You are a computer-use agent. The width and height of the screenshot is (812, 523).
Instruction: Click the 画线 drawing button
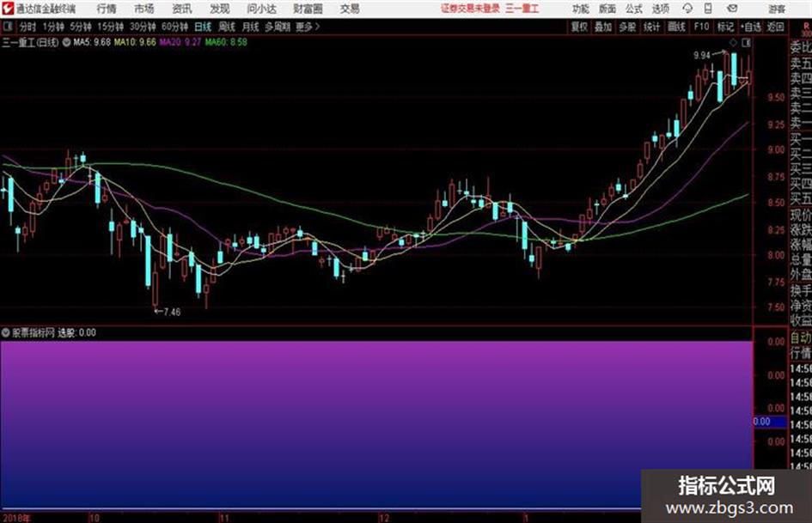(x=676, y=27)
